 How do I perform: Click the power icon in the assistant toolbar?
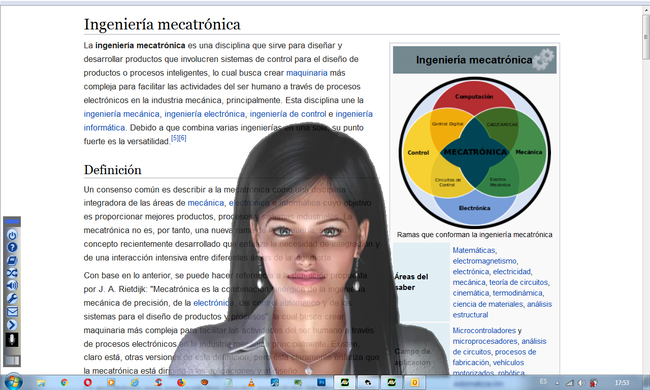coord(12,235)
